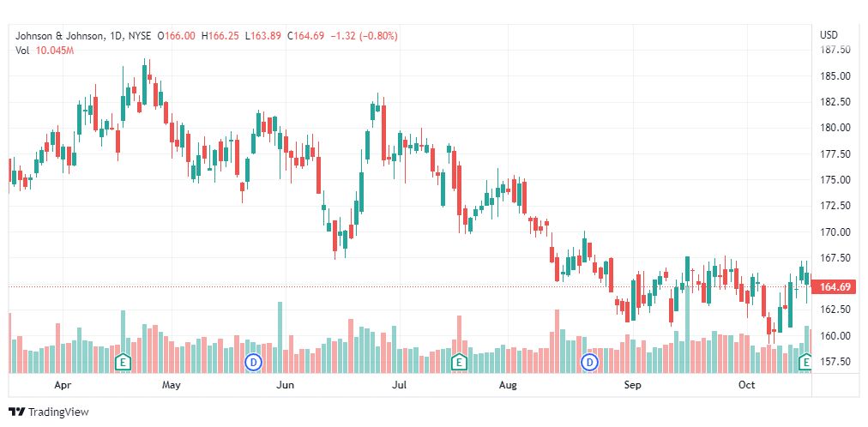
Task: Click the 160.00 price scale label
Action: [x=834, y=335]
